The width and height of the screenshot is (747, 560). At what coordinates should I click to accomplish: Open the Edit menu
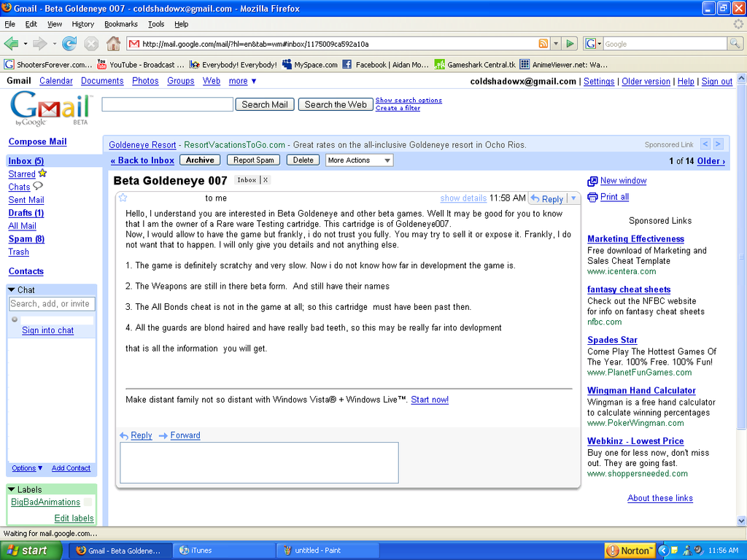pos(31,24)
